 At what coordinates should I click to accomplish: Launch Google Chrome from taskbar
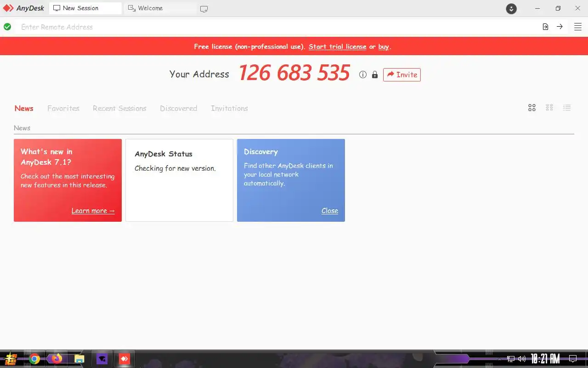click(x=34, y=359)
